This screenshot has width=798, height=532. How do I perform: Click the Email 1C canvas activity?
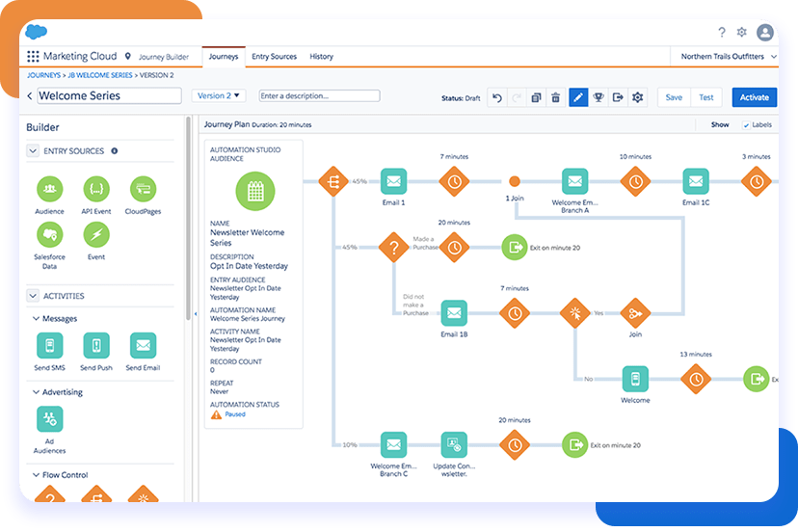pos(696,181)
